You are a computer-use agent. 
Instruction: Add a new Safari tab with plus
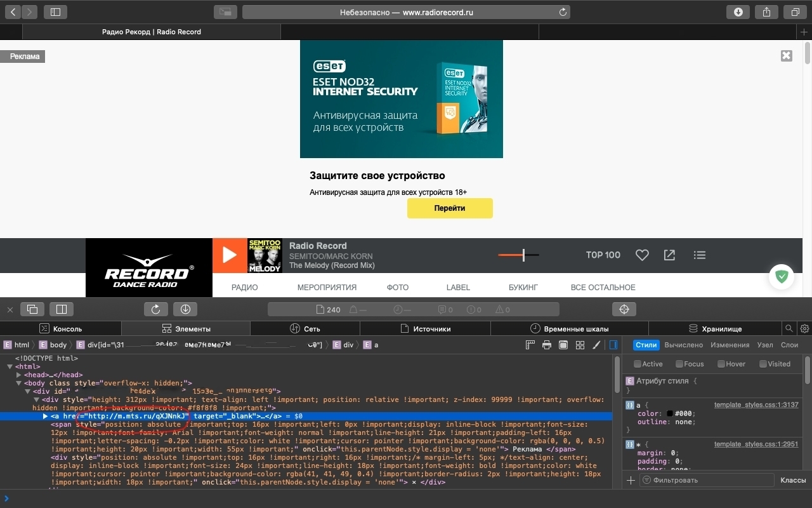pos(804,32)
